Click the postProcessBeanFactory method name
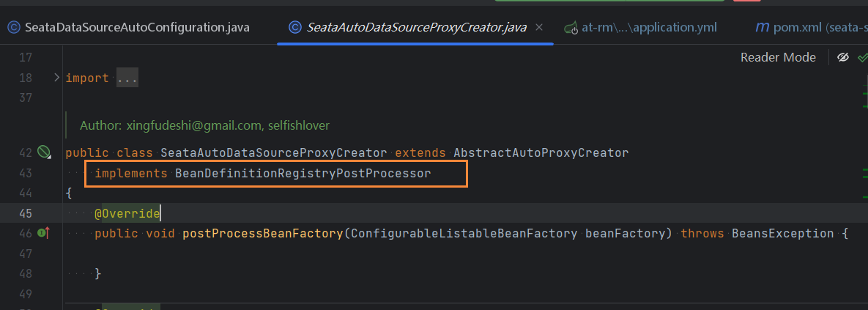This screenshot has height=310, width=868. pyautogui.click(x=263, y=233)
